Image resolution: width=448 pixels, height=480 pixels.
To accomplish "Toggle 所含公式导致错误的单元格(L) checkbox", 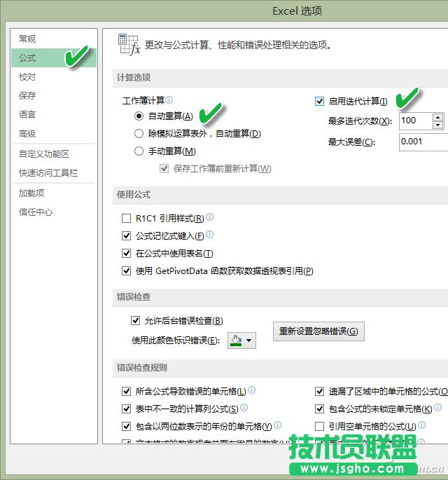I will (x=126, y=391).
